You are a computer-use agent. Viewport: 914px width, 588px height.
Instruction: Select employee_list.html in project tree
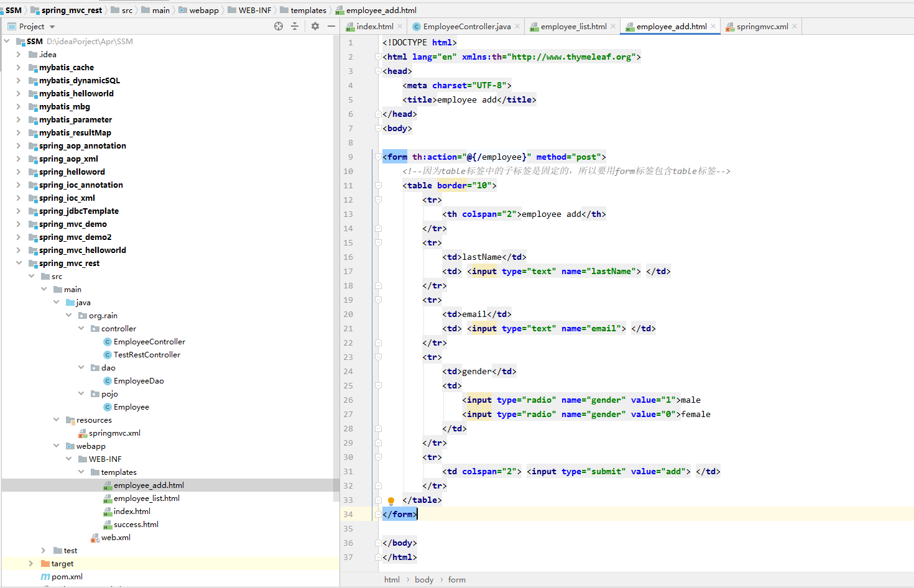click(x=146, y=498)
